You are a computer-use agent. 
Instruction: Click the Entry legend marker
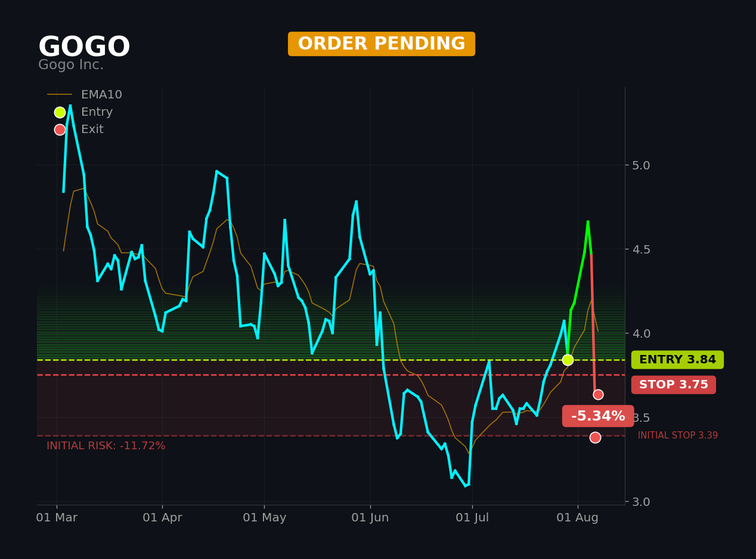60,112
